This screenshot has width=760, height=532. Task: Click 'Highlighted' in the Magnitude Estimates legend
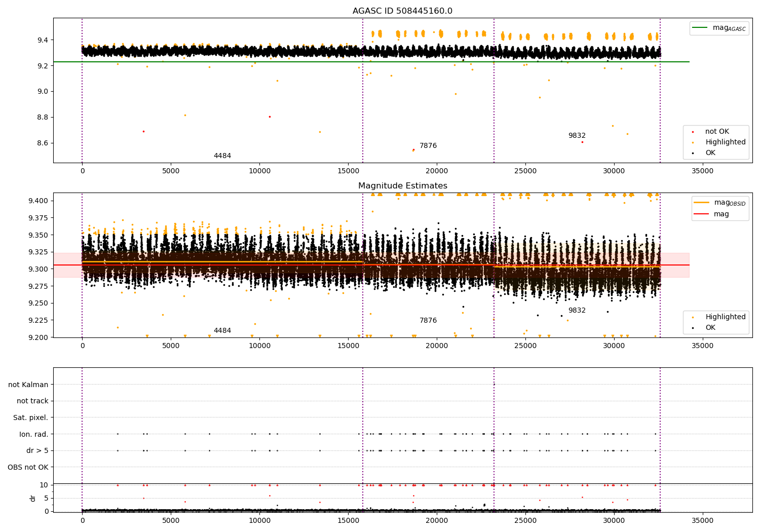(726, 317)
